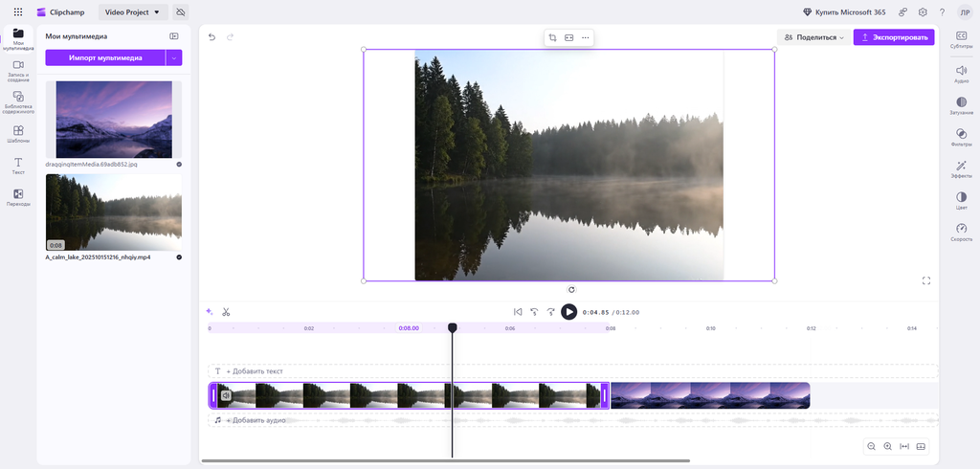Viewport: 980px width, 469px height.
Task: Open Переходы sidebar tab
Action: (x=18, y=197)
